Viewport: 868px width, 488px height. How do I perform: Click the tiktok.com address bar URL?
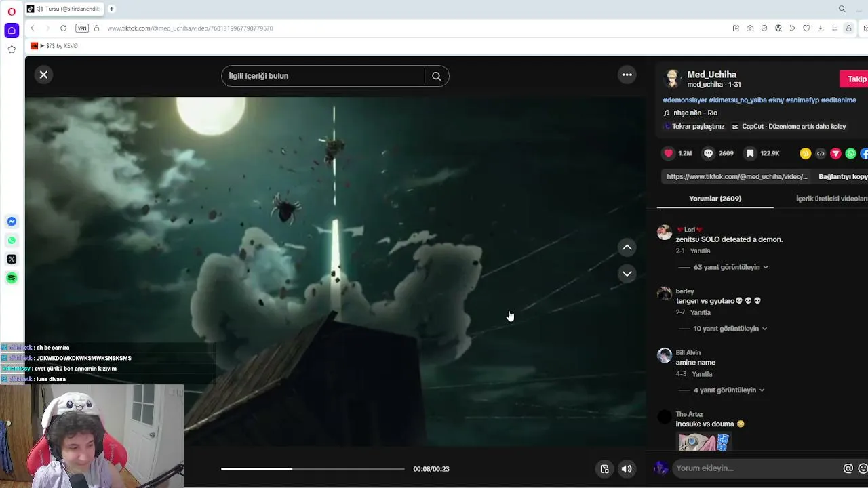click(x=190, y=28)
